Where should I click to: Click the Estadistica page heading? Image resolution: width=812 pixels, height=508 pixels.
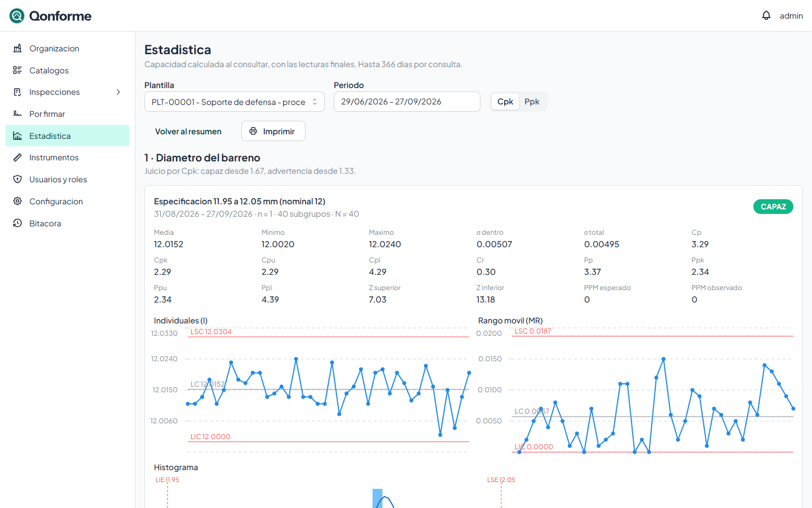click(x=178, y=50)
